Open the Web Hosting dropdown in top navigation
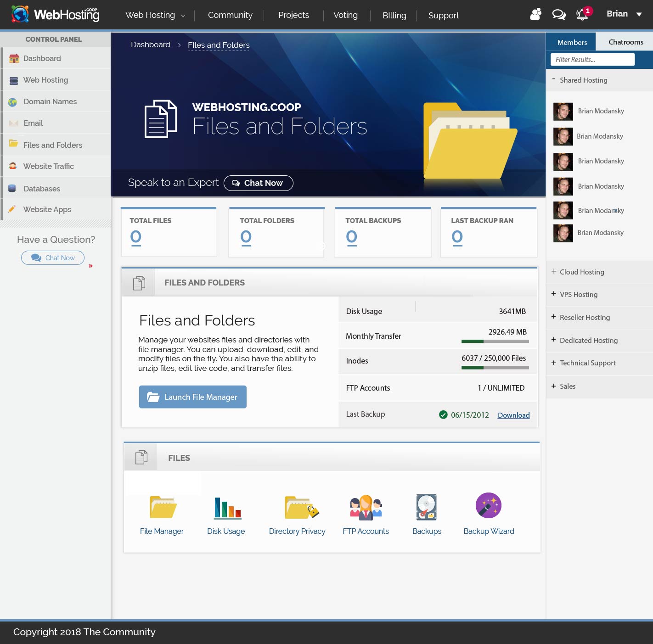This screenshot has height=644, width=653. [x=156, y=15]
